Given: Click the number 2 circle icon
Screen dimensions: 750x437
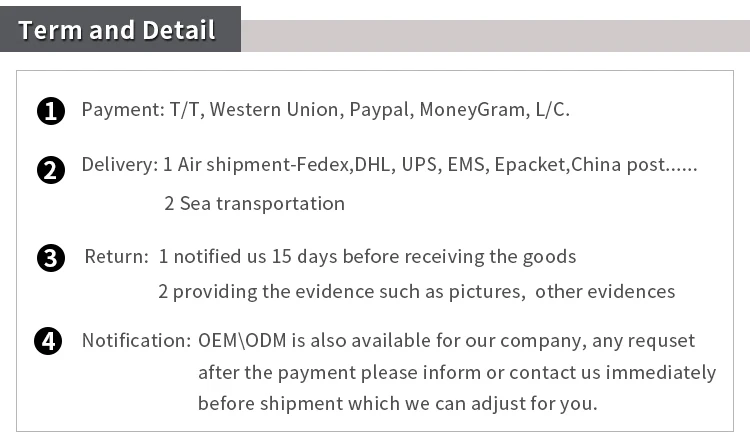Looking at the screenshot, I should pos(51,170).
